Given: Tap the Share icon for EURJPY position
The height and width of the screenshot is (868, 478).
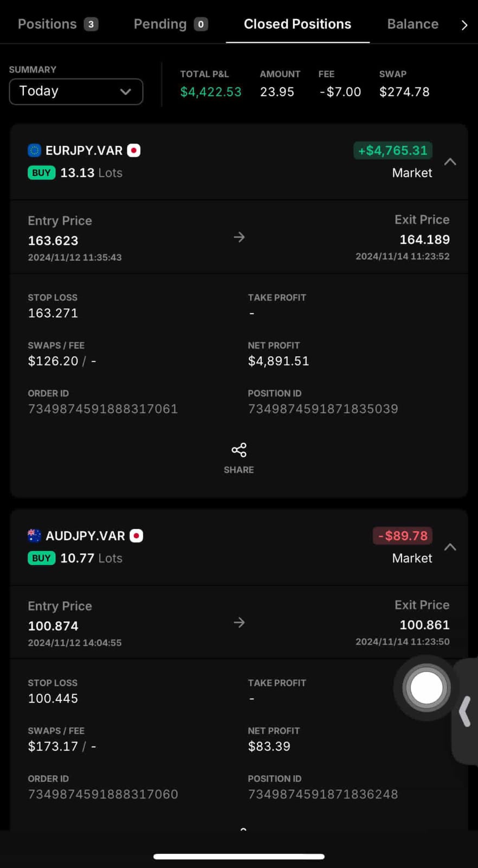Looking at the screenshot, I should [x=238, y=450].
